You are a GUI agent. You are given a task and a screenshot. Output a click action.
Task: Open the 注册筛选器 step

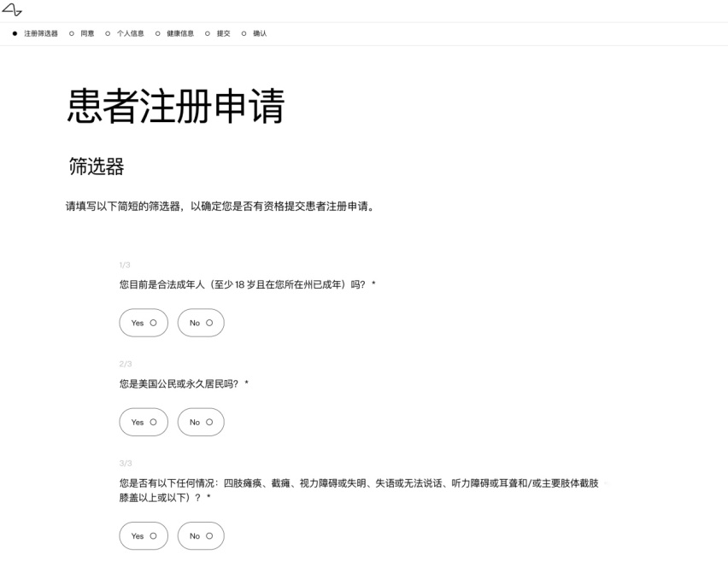tap(35, 33)
